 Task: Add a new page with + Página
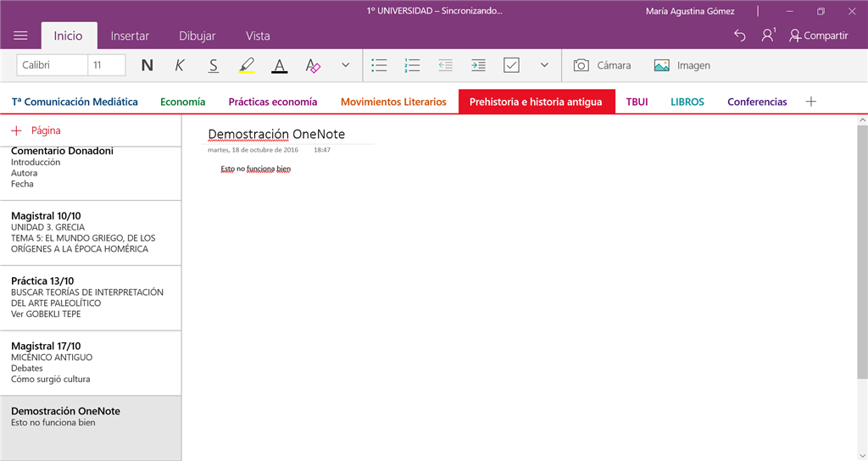coord(36,131)
